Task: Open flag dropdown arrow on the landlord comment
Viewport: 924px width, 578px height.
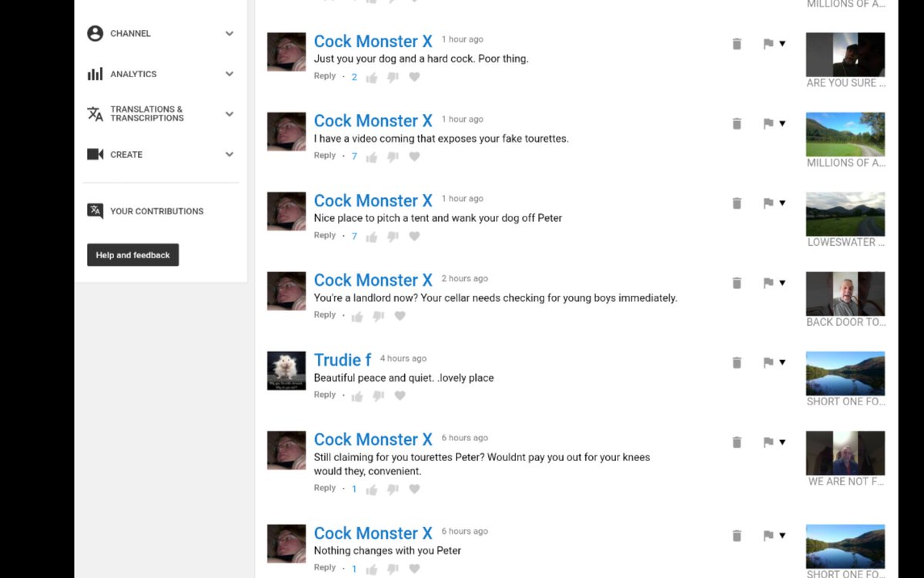Action: pos(782,283)
